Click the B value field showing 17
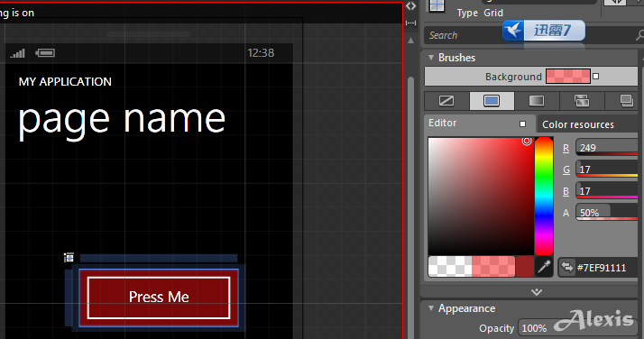This screenshot has height=339, width=644. [x=607, y=191]
